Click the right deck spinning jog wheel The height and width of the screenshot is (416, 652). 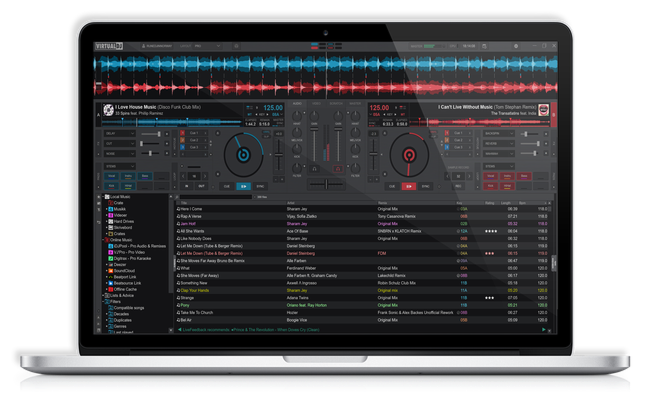tap(409, 155)
